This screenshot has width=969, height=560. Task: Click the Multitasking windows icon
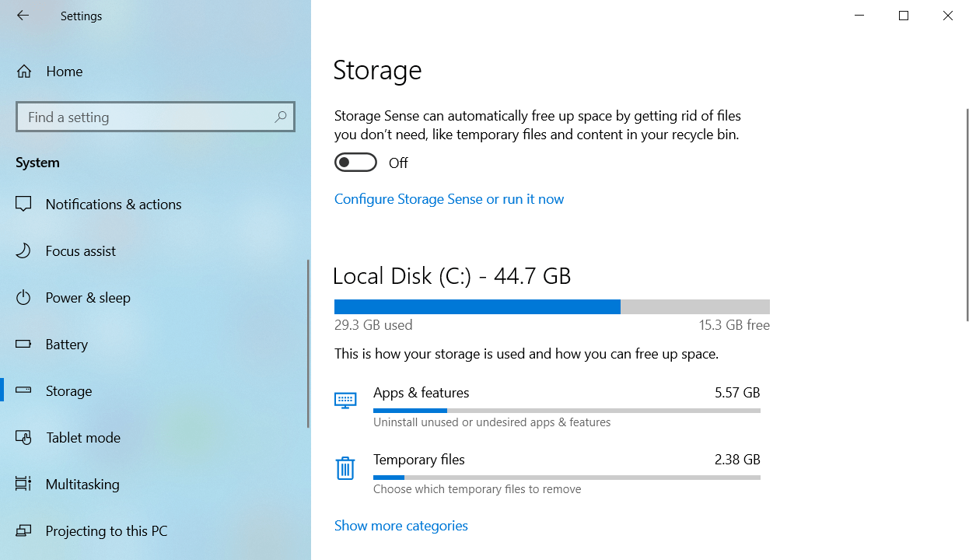24,484
